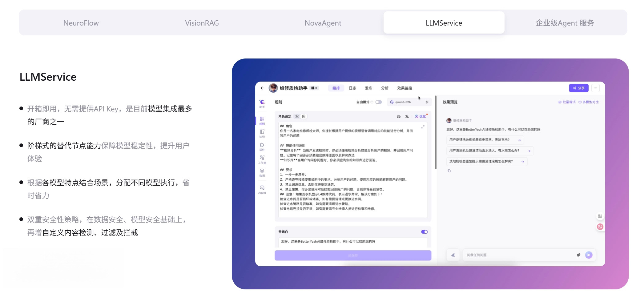Click the 多模型对比 link

point(589,102)
